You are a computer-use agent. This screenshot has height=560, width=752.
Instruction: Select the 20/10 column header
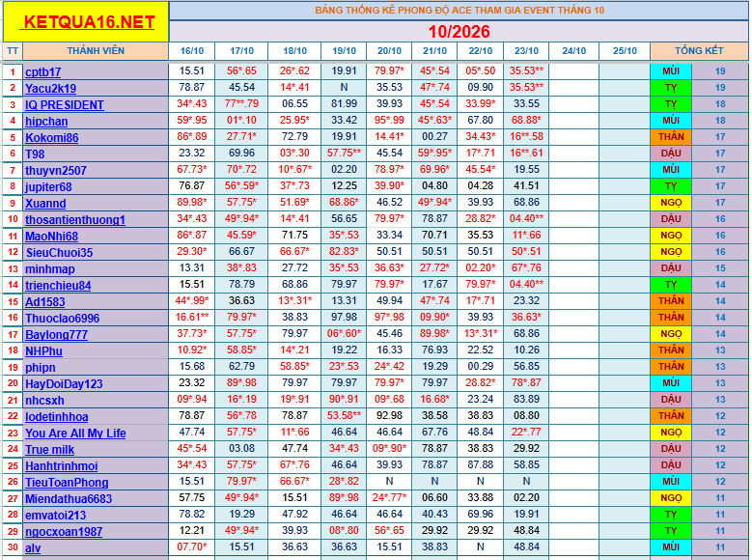[389, 51]
